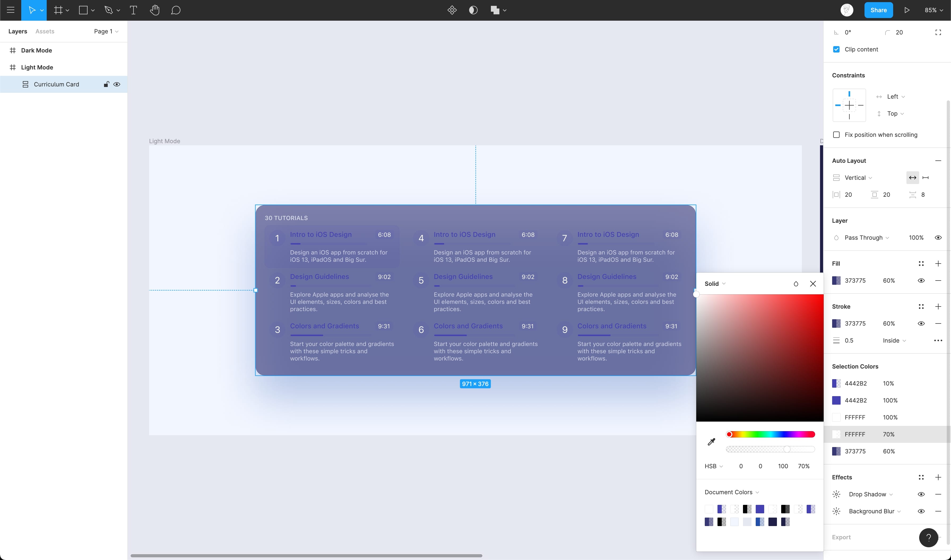This screenshot has width=951, height=560.
Task: Enable Fix position when scrolling
Action: pos(836,135)
